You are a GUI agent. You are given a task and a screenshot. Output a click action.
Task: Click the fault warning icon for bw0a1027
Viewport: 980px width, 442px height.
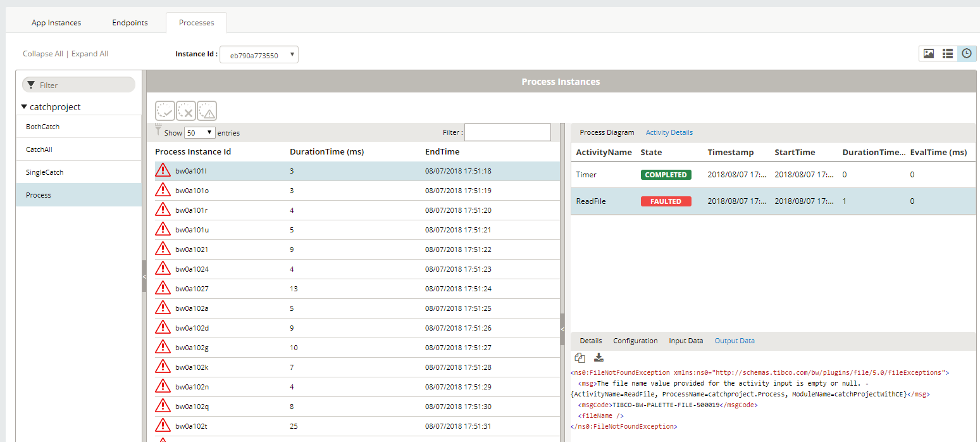point(163,289)
